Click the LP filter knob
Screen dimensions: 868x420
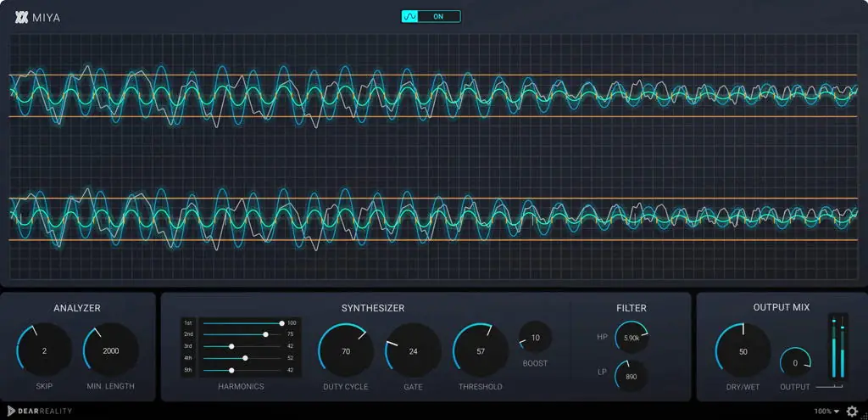(632, 376)
